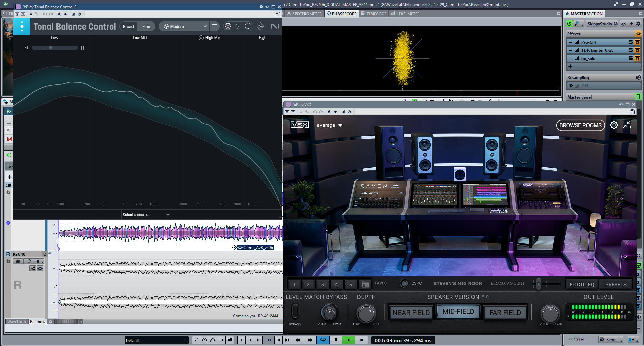Select VSX favorite slot 3
Viewport: 644px width, 346px height.
pos(322,284)
